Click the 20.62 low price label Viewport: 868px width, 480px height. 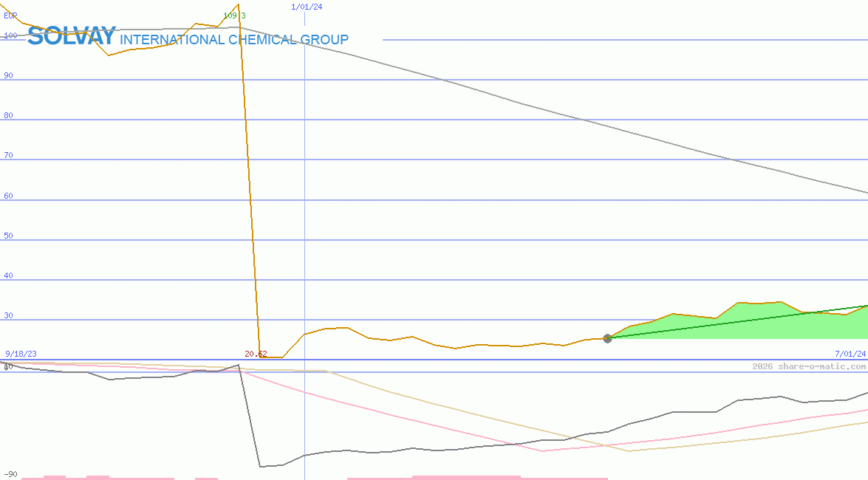[256, 354]
